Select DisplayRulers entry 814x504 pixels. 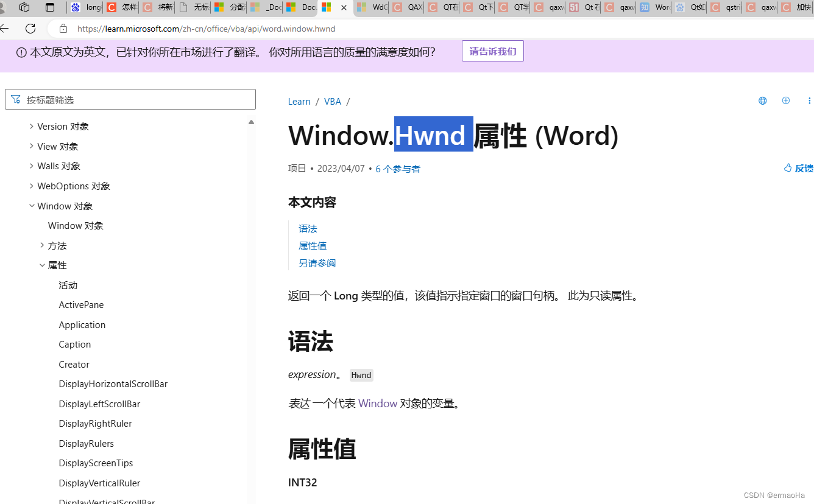coord(87,443)
